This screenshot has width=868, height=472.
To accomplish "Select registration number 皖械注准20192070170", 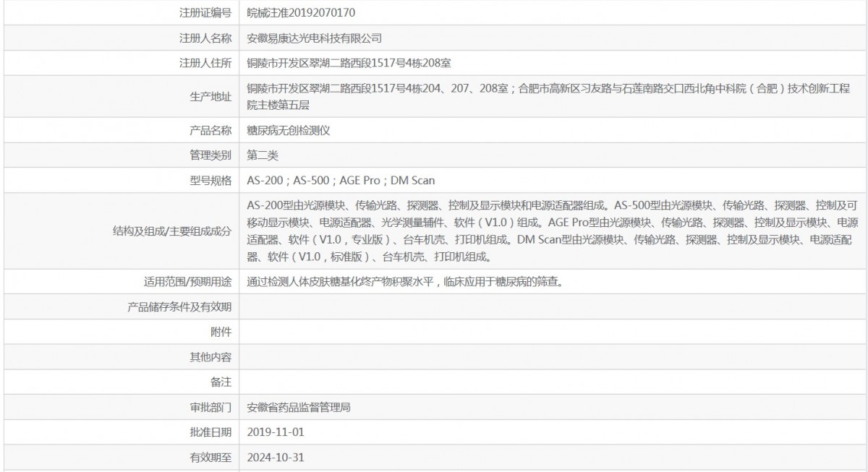I will click(301, 12).
